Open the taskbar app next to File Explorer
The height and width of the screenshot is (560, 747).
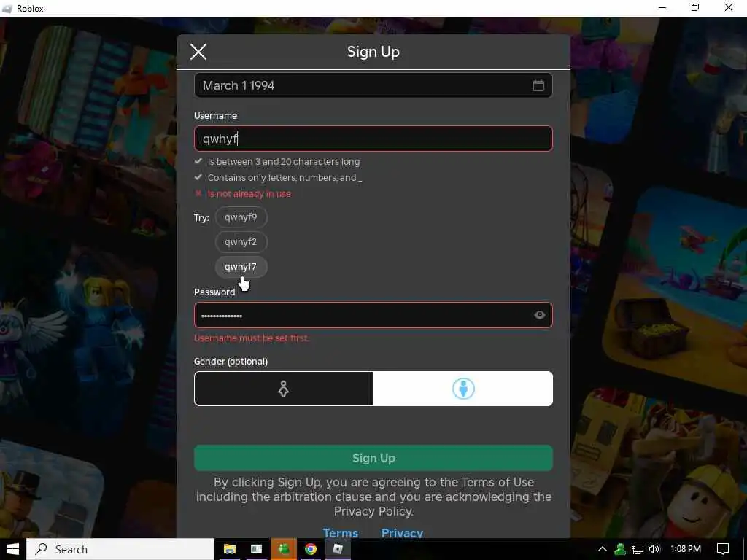point(256,549)
